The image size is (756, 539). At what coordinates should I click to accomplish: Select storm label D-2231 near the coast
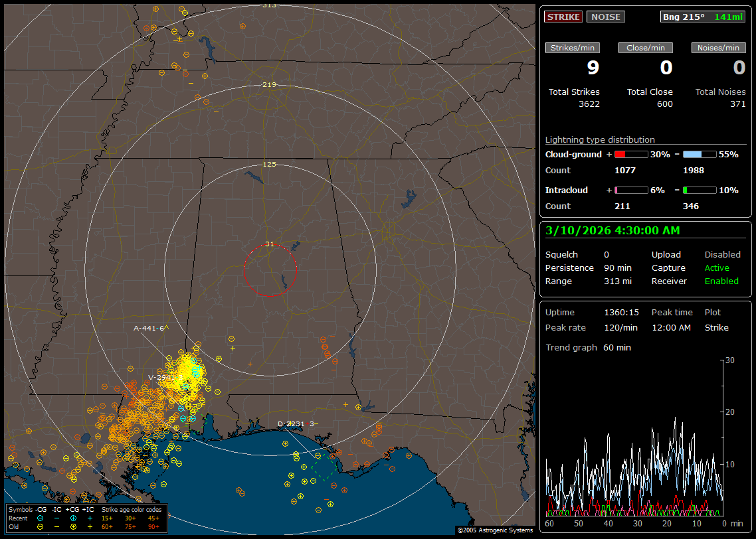click(x=291, y=424)
